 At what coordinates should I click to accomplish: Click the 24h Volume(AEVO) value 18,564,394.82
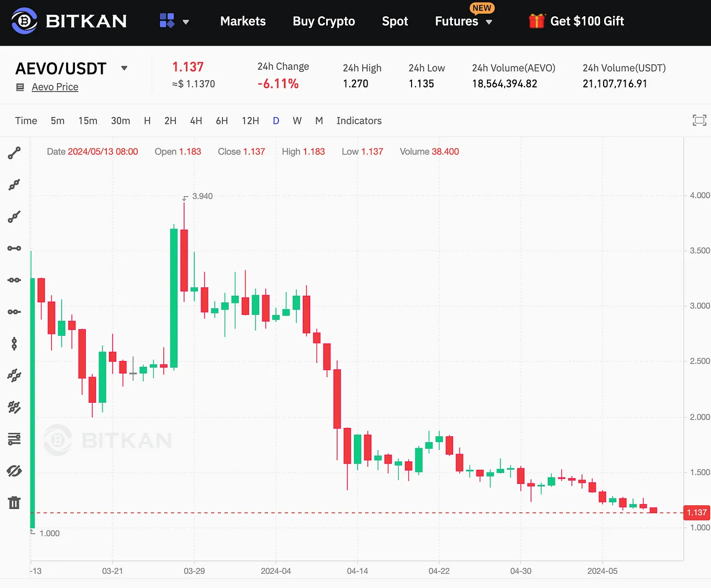(505, 84)
